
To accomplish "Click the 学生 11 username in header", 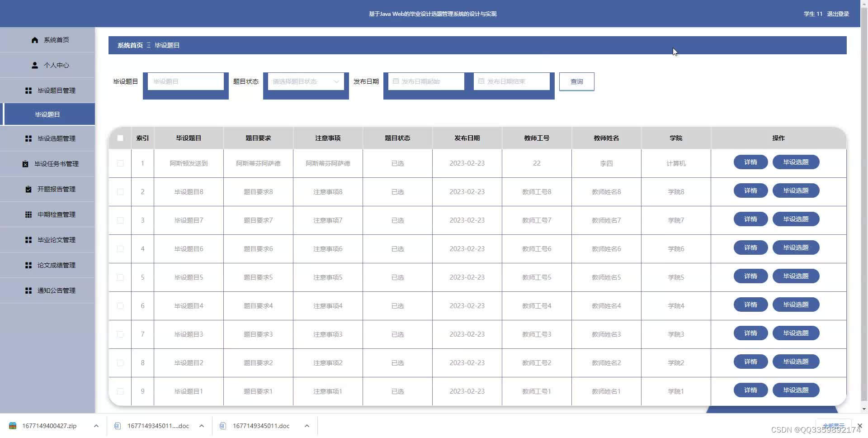I will pos(813,14).
